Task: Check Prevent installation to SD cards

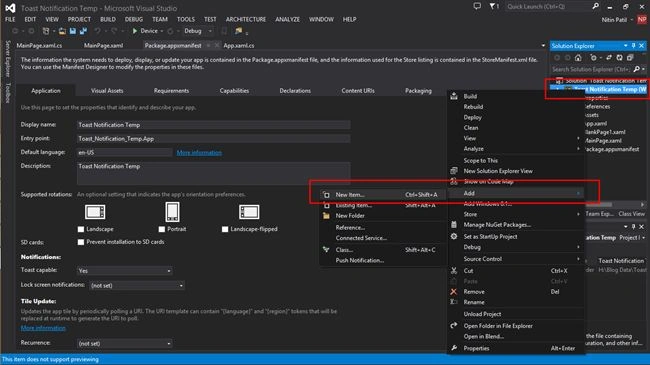Action: coord(81,242)
